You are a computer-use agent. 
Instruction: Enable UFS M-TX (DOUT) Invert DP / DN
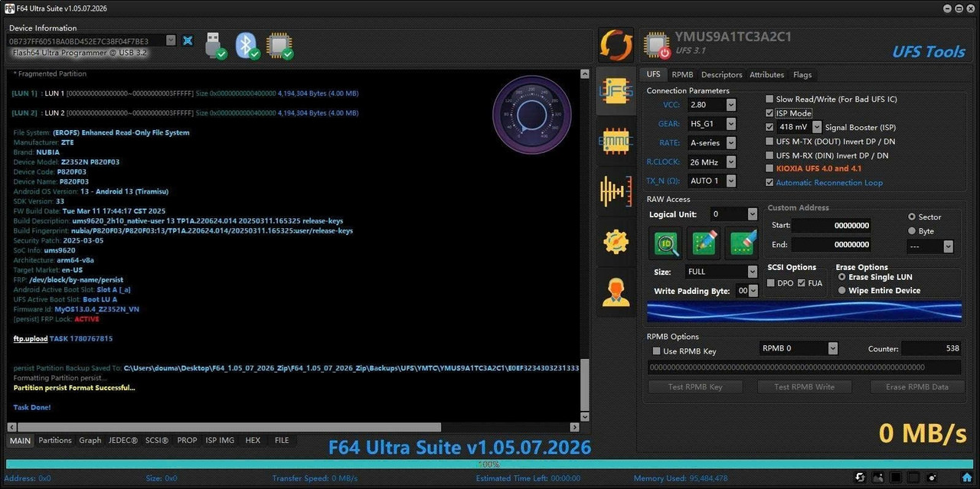pos(769,142)
